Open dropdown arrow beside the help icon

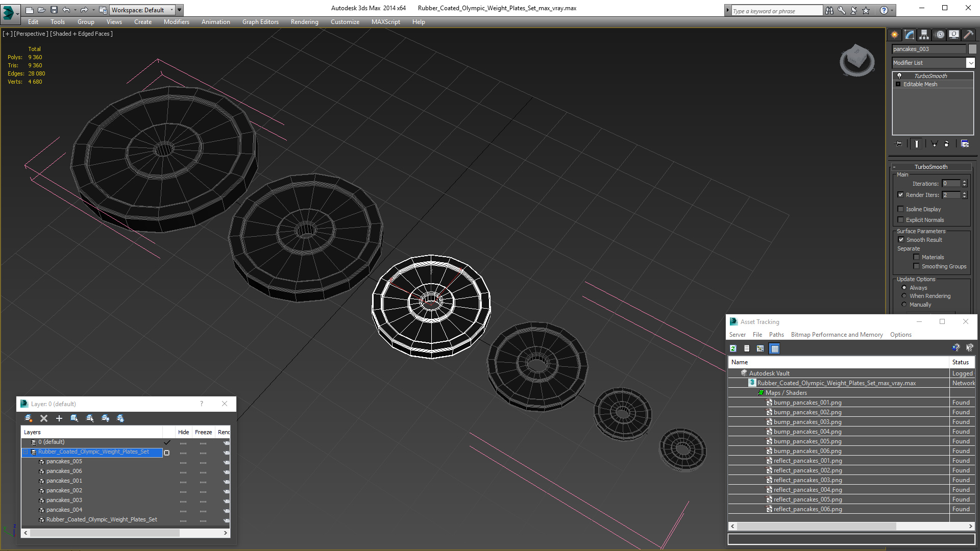pos(892,10)
